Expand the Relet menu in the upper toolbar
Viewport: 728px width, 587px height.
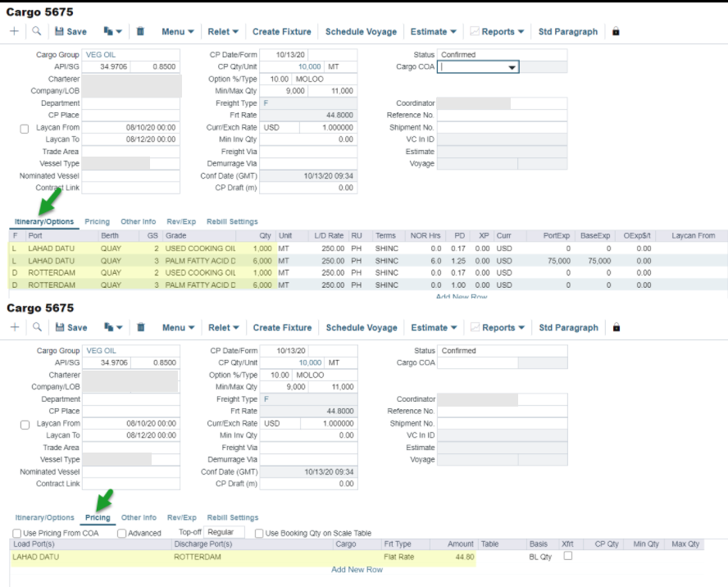[x=223, y=31]
